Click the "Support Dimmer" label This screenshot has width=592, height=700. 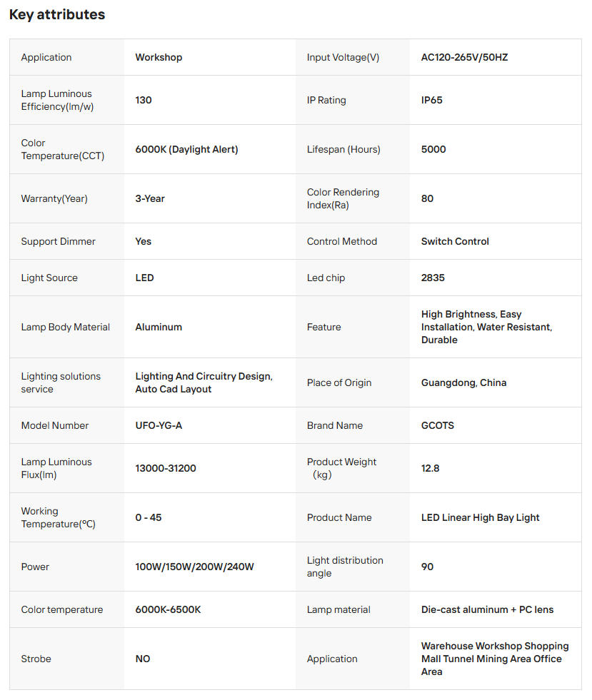58,241
